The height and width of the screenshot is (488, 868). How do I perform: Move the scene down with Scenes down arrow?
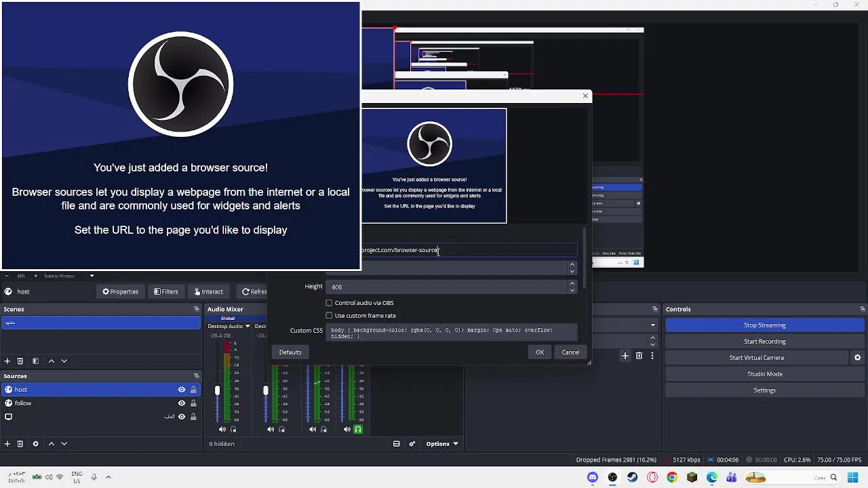(x=64, y=361)
